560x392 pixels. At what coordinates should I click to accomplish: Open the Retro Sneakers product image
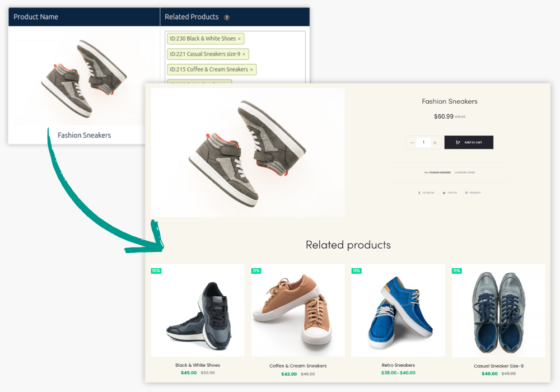click(x=398, y=310)
